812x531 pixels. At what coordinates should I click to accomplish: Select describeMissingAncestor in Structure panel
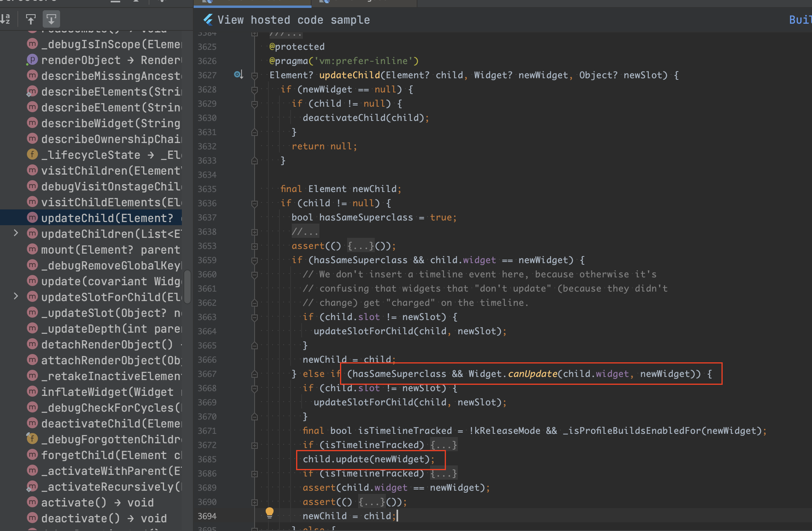[x=111, y=75]
